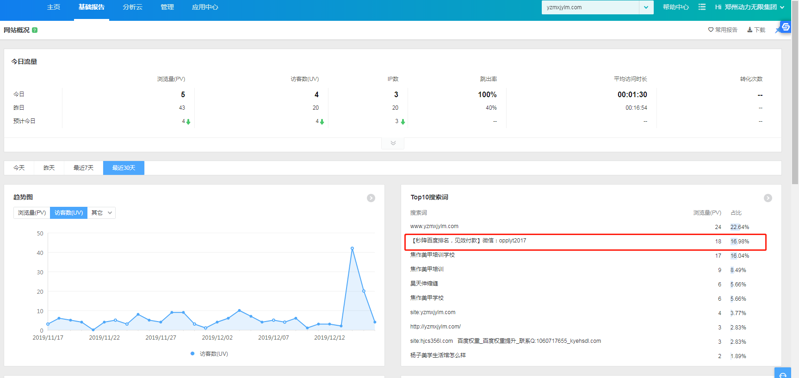Click the 杨子美学生活馆怎么样 search term
This screenshot has height=378, width=799.
click(438, 355)
